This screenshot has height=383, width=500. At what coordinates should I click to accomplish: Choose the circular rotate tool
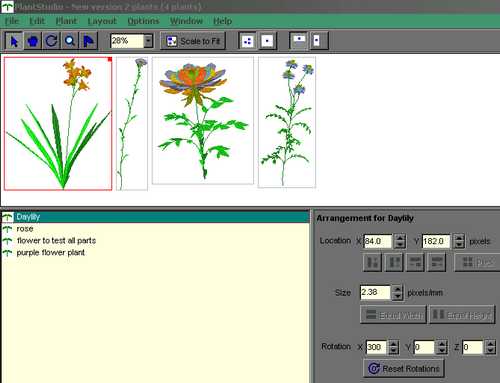coord(51,41)
